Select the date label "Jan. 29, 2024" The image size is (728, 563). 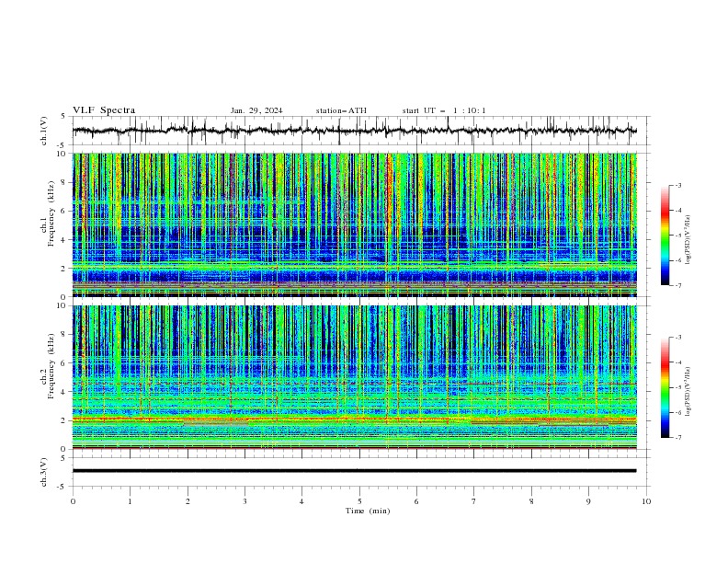pos(256,110)
